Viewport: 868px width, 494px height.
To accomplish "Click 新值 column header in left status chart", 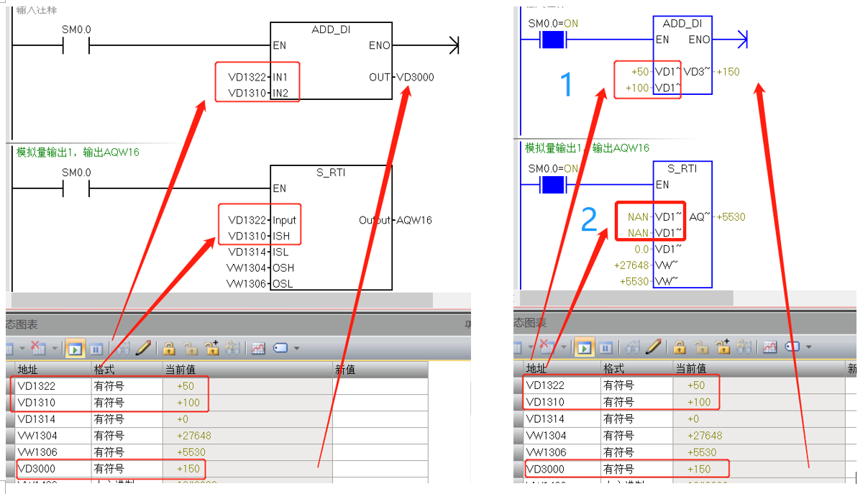I will (x=380, y=370).
